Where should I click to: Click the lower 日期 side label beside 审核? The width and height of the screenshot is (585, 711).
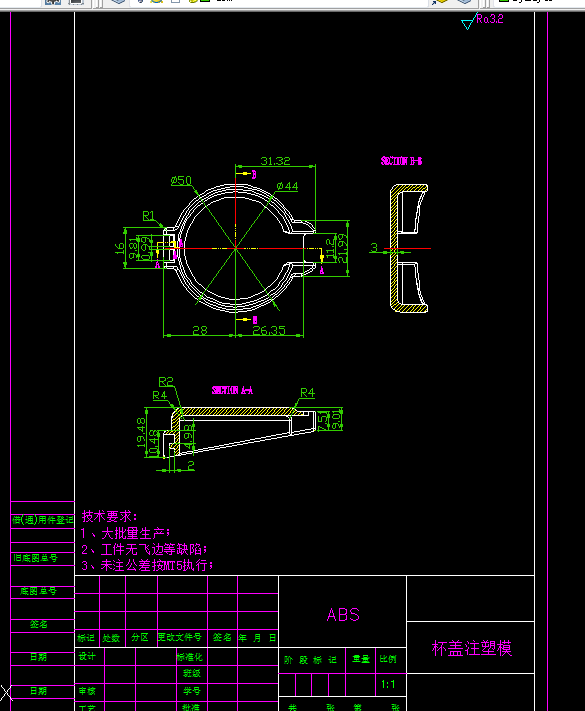coord(39,691)
